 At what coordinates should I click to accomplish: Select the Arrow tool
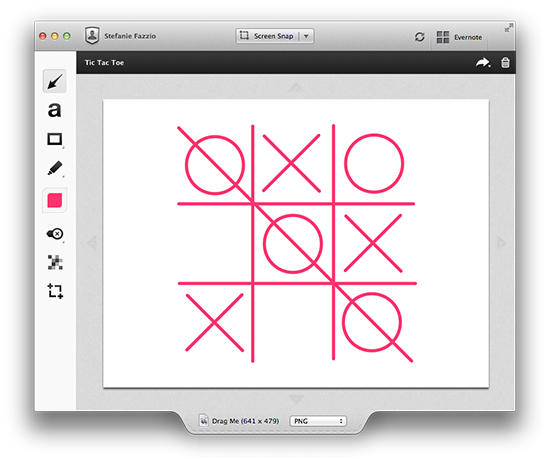pos(55,81)
